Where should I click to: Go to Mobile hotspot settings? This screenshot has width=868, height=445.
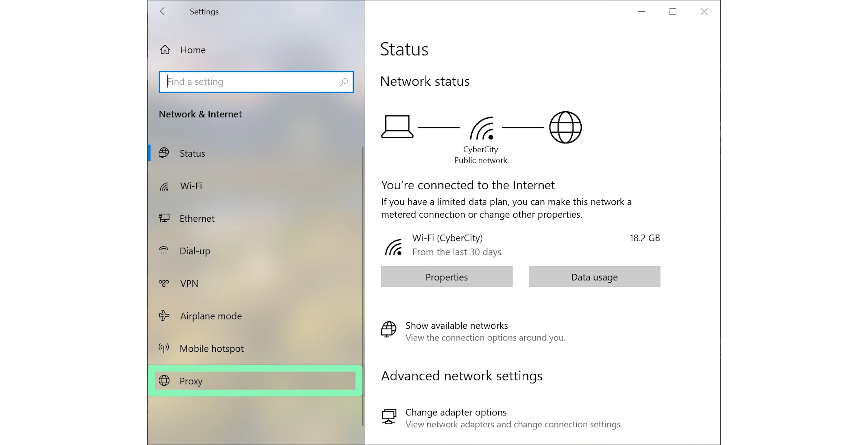click(x=256, y=348)
